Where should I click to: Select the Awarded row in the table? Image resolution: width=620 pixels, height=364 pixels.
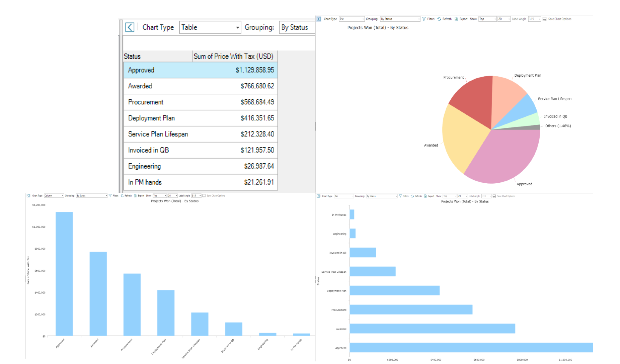pos(201,86)
